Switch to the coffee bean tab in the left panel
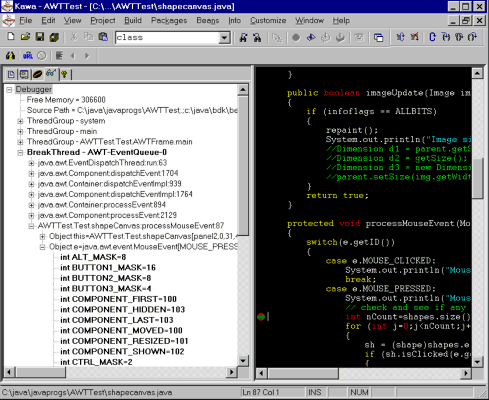This screenshot has height=400, width=489. click(37, 74)
